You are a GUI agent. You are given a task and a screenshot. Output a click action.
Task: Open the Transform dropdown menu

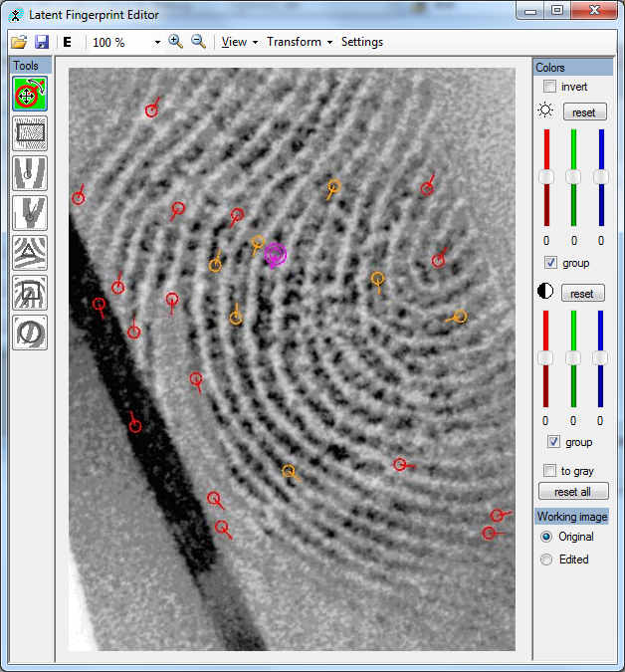click(300, 42)
